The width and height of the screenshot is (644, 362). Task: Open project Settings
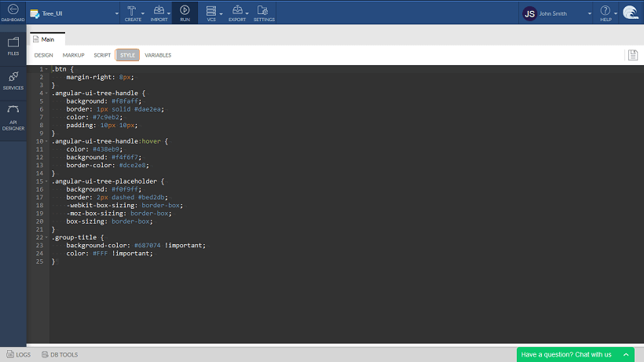(x=264, y=12)
